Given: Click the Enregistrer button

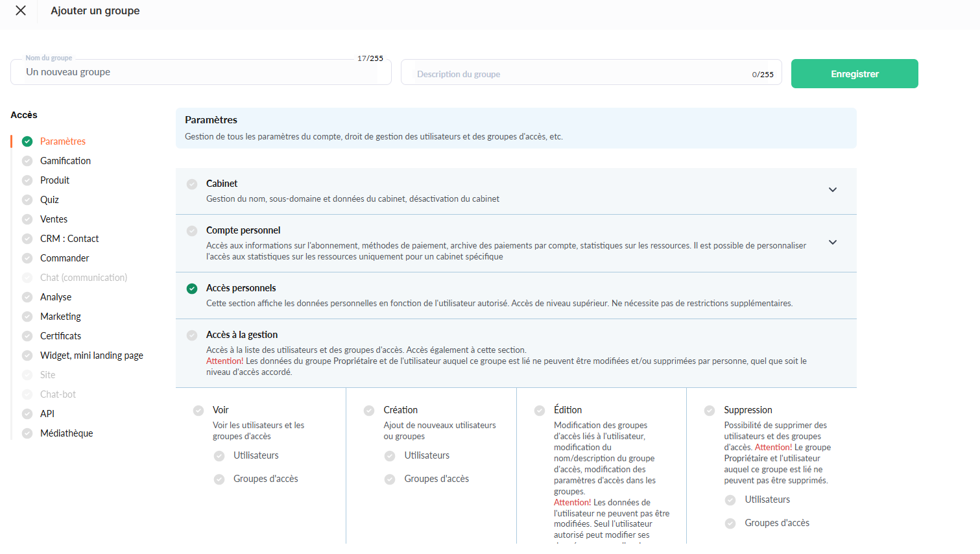Looking at the screenshot, I should (x=854, y=74).
